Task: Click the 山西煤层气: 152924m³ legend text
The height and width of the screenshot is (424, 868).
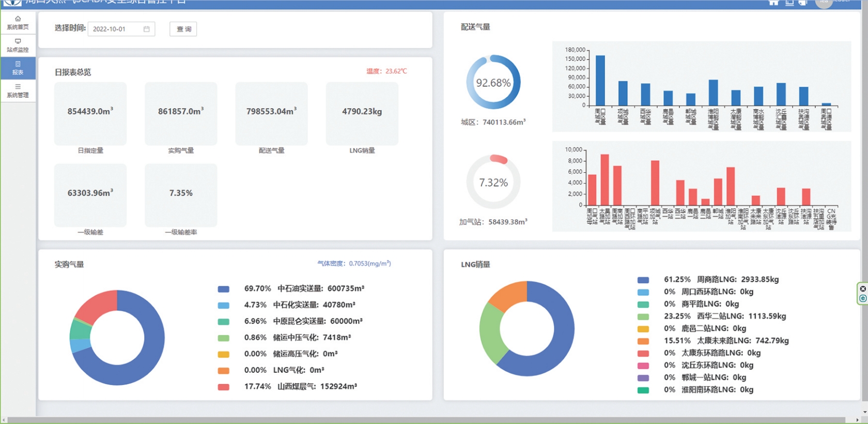Action: pos(317,386)
